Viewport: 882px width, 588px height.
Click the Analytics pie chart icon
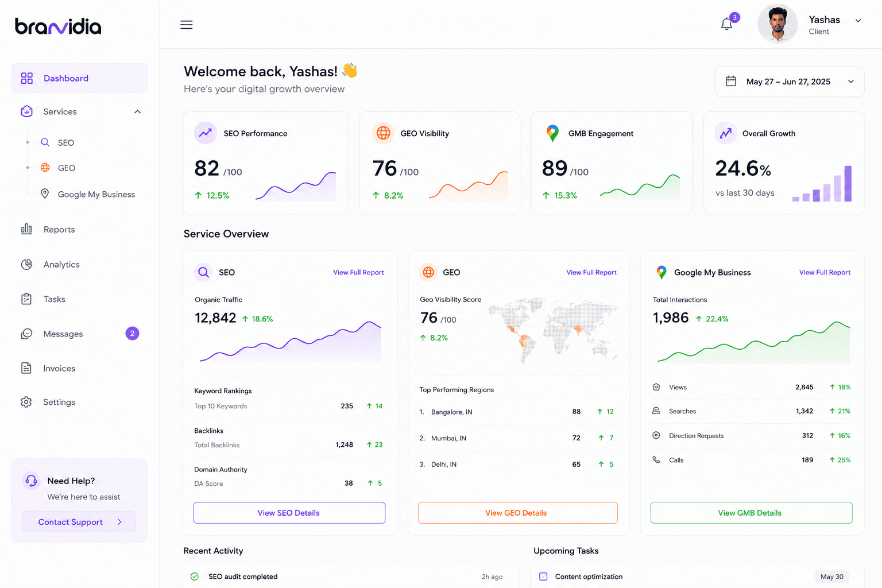26,264
